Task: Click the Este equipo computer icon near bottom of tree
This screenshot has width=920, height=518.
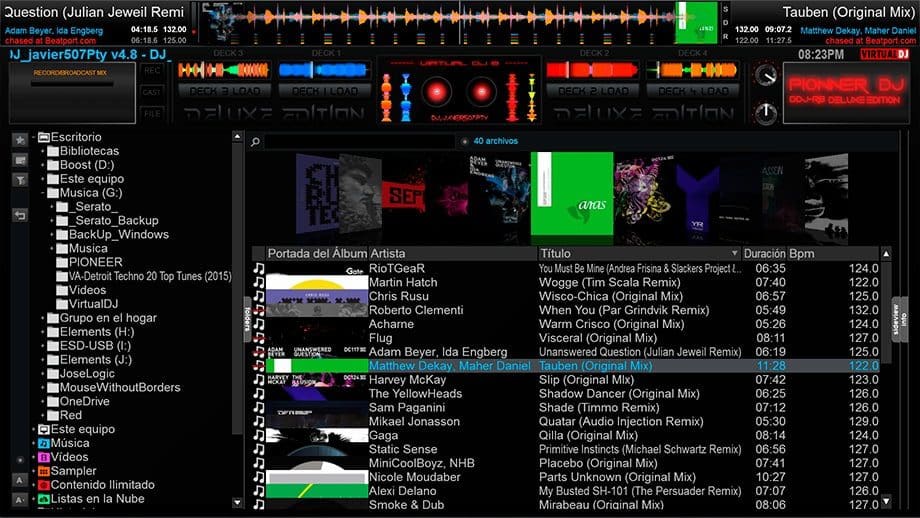Action: tap(43, 429)
